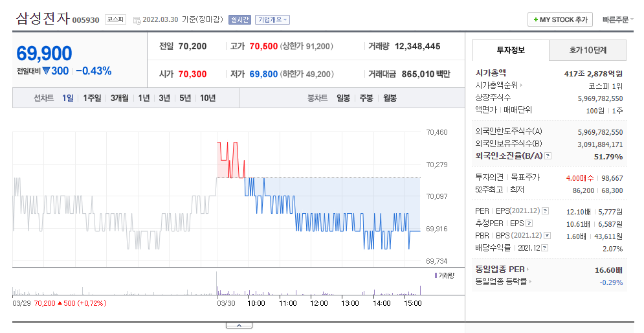
Task: Open the 기업개요 dropdown
Action: [x=272, y=19]
